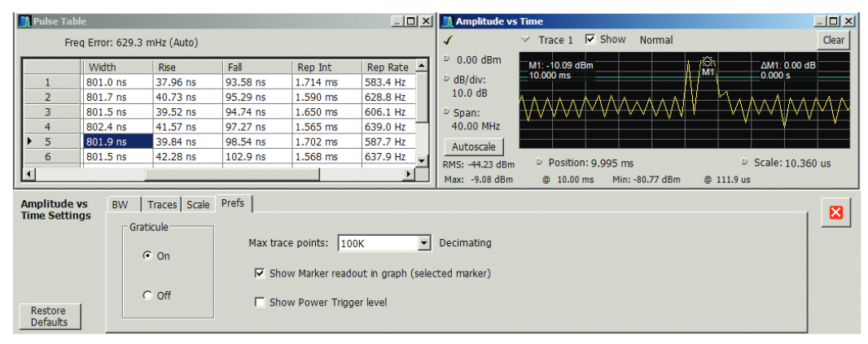This screenshot has height=344, width=868.
Task: Click the checkmark icon in Amplitude display
Action: click(449, 39)
